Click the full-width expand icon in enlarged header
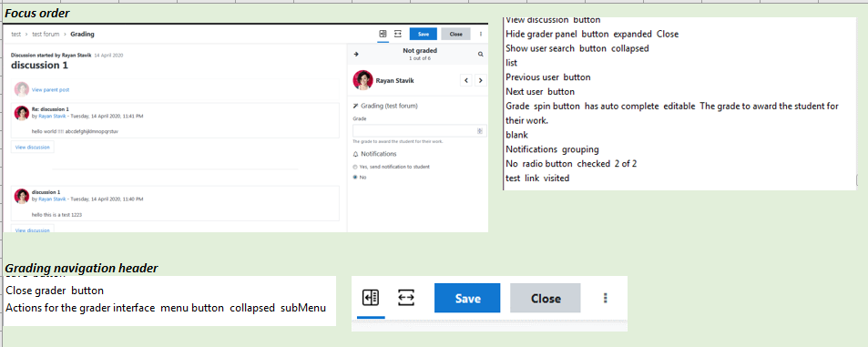Image resolution: width=868 pixels, height=347 pixels. point(406,298)
